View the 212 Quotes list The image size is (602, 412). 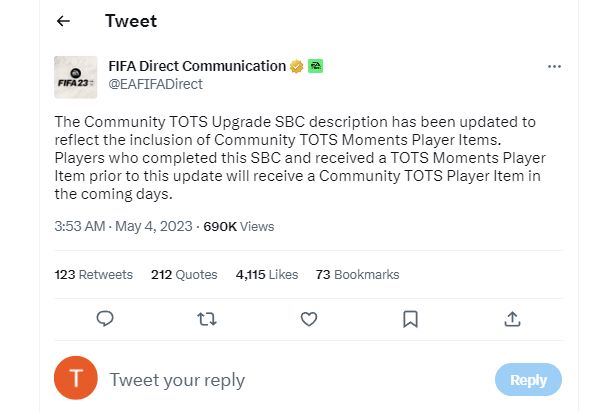(184, 275)
